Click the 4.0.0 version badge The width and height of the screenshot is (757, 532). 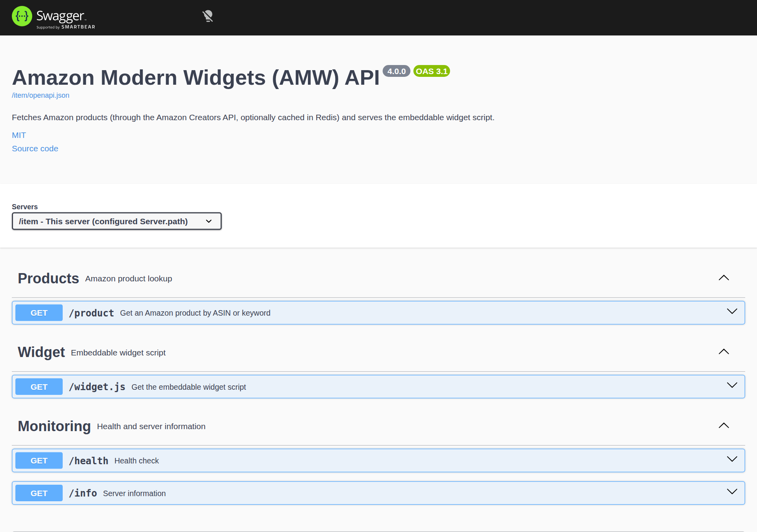tap(396, 71)
